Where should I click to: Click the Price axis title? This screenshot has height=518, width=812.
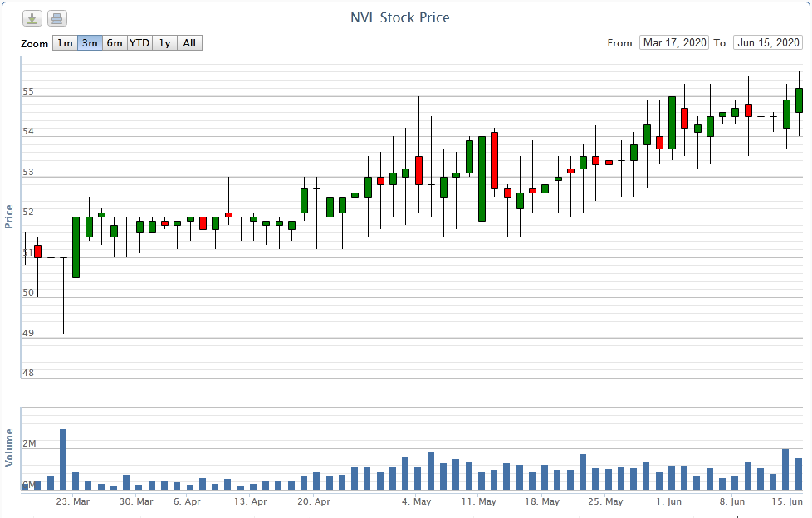pyautogui.click(x=9, y=217)
